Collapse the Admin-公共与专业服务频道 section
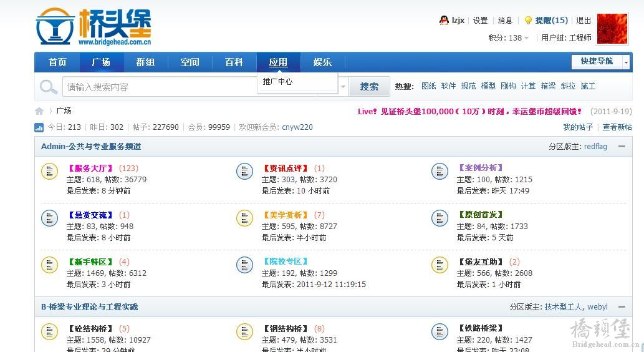This screenshot has width=644, height=352. 622,147
